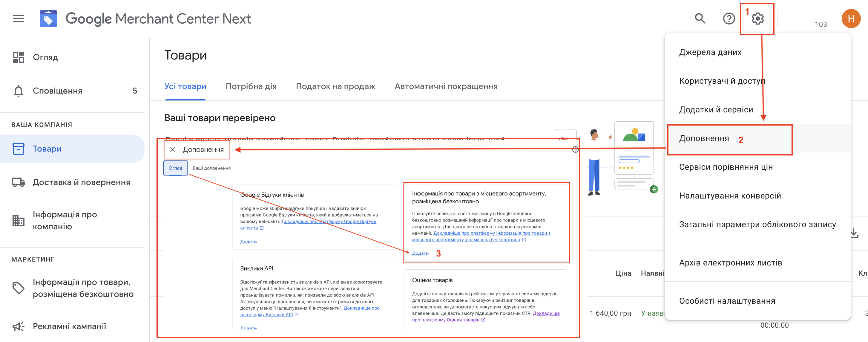Switch to Автоматичні покращення tab
The width and height of the screenshot is (868, 342).
[446, 86]
